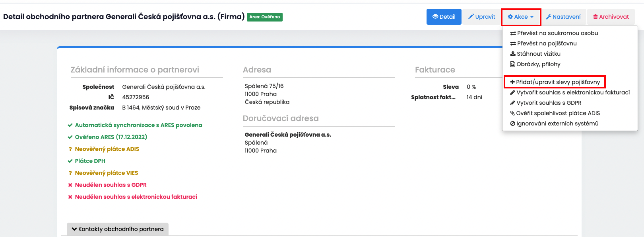Choose Ověřit spolehlivost plátce ADIS
The image size is (644, 237).
pyautogui.click(x=570, y=113)
